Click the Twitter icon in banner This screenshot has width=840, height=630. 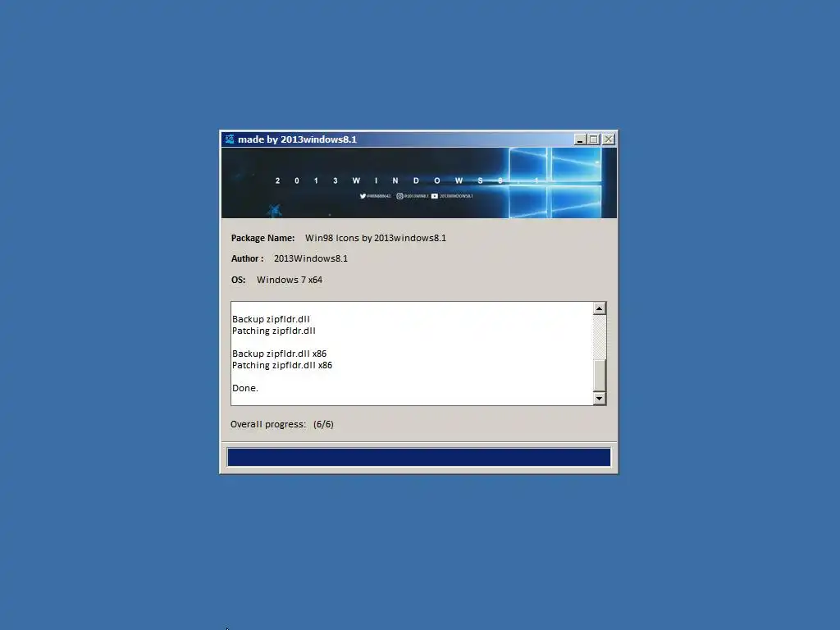(363, 196)
